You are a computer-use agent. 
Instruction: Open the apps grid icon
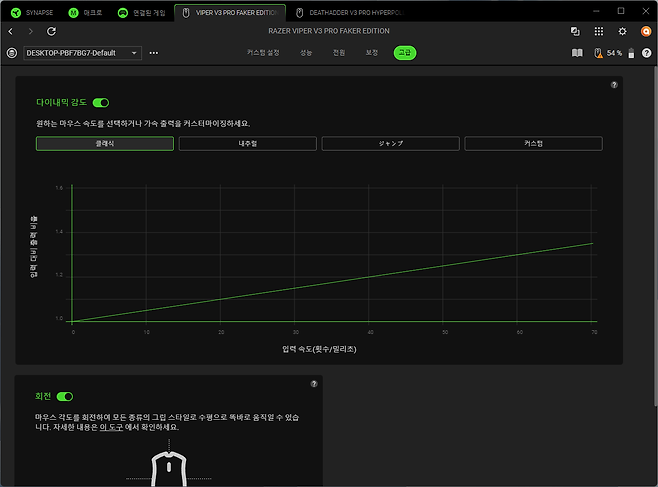coord(599,32)
